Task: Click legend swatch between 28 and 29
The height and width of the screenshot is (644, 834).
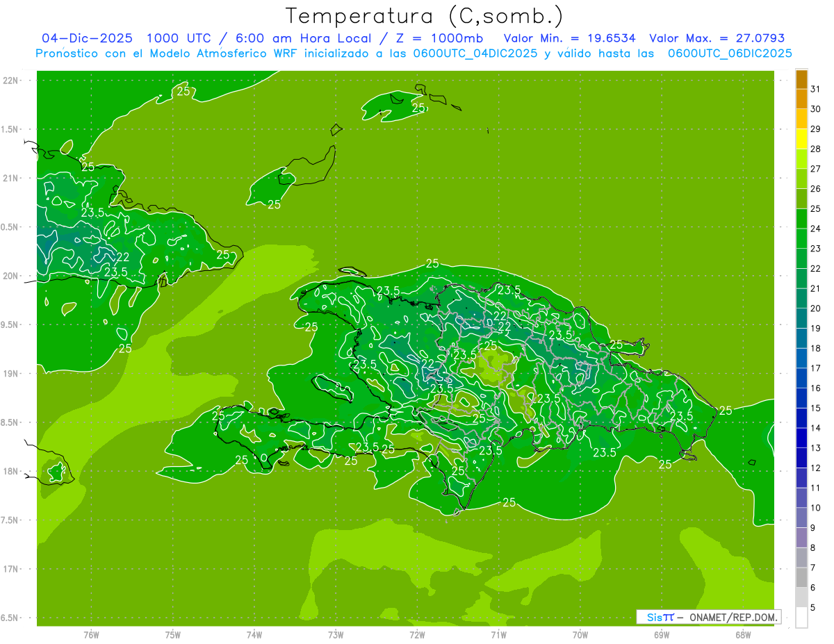Action: [801, 139]
